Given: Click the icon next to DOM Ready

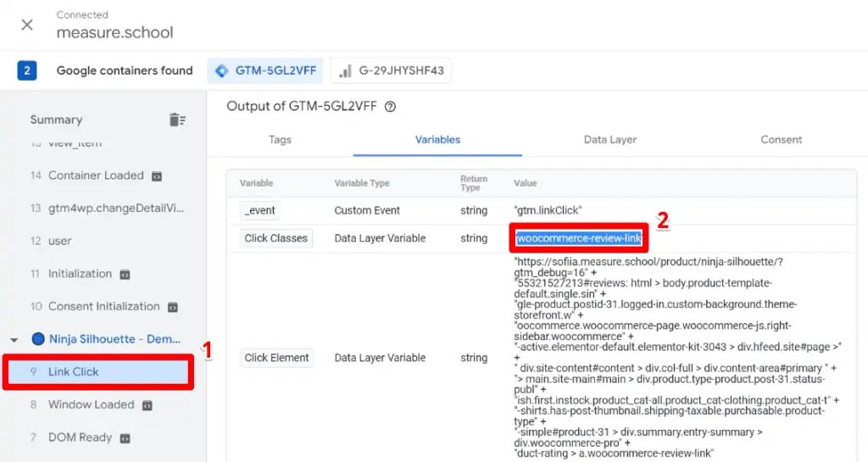Looking at the screenshot, I should pyautogui.click(x=125, y=438).
